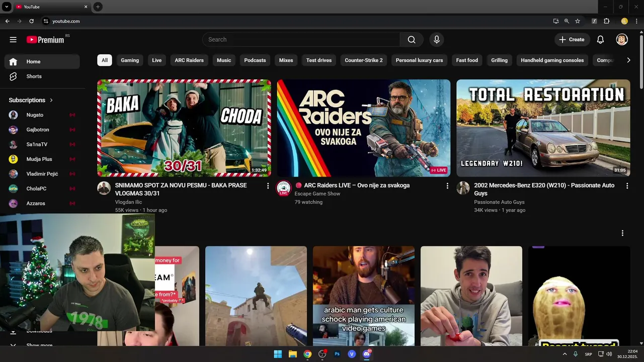Open options for Mercedes-Benz E320 video

pos(627,186)
